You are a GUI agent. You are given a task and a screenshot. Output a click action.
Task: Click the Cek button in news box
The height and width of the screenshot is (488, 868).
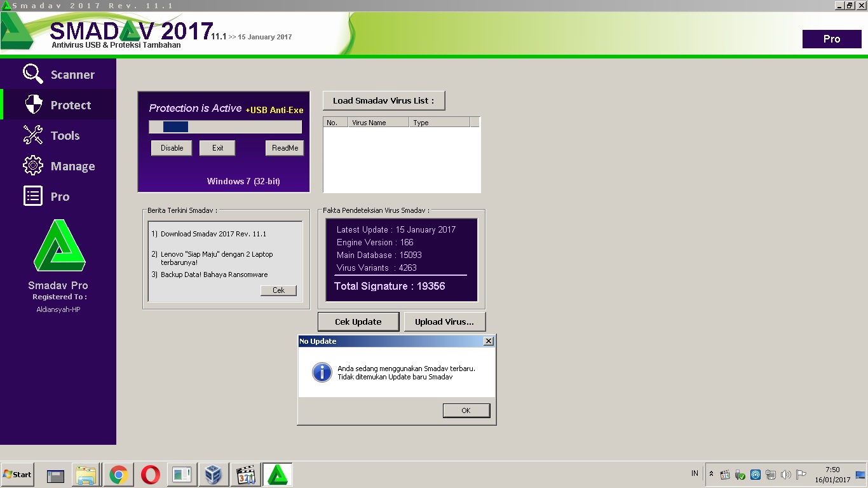coord(278,290)
